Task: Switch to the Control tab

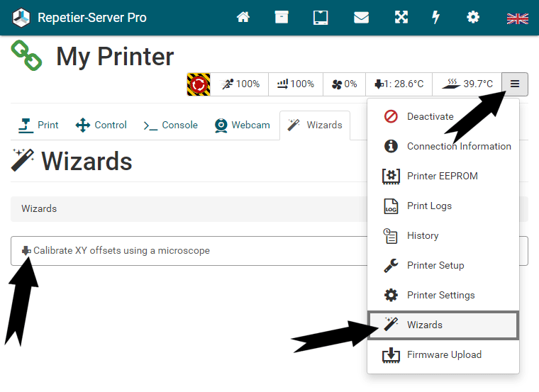Action: click(x=101, y=125)
